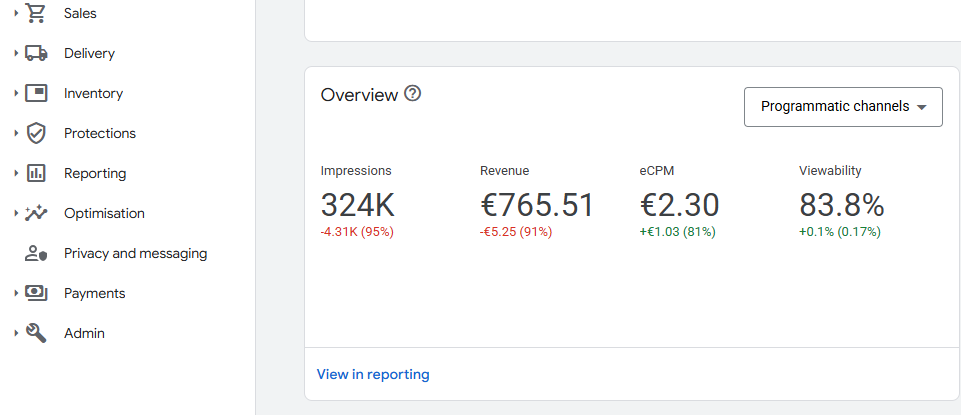Image resolution: width=961 pixels, height=415 pixels.
Task: Click the Protections shield icon
Action: (x=36, y=133)
